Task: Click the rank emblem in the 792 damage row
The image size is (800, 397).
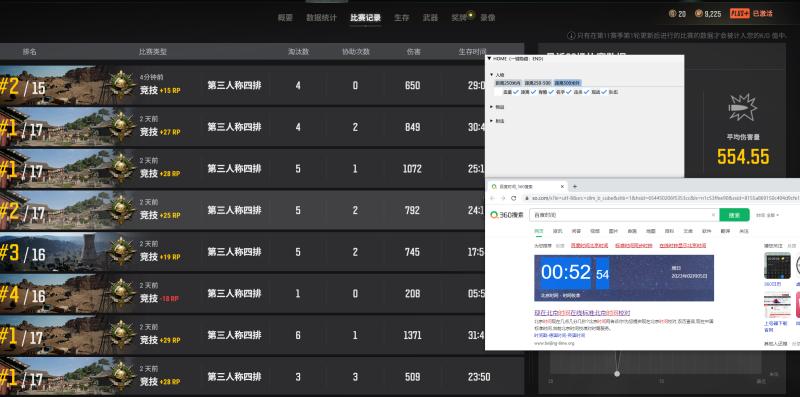Action: tap(121, 210)
